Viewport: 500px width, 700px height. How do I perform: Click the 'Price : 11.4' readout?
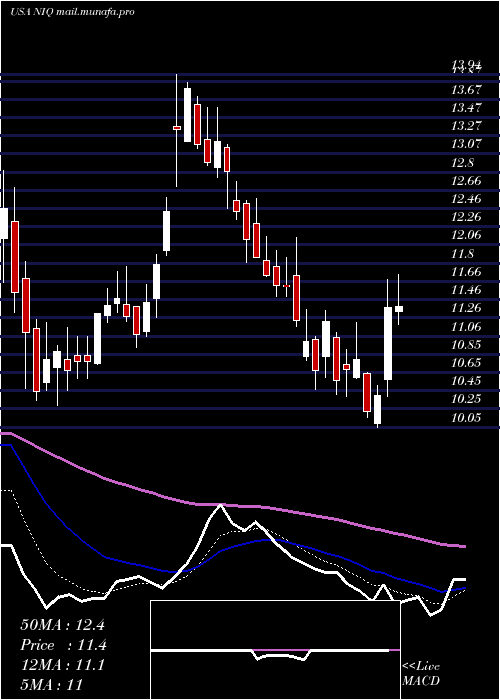[63, 645]
